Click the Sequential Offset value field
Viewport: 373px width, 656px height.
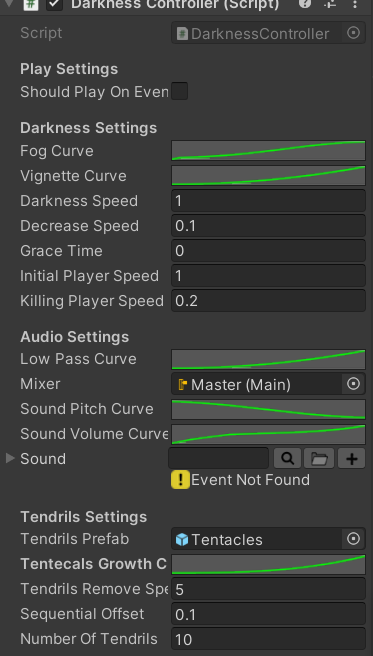(268, 614)
